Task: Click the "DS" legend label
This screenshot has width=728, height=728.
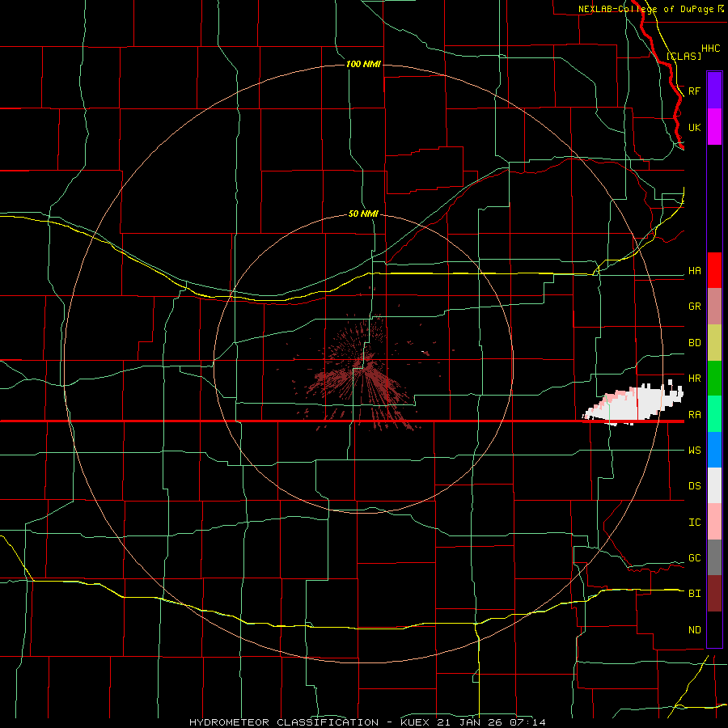Action: tap(694, 486)
